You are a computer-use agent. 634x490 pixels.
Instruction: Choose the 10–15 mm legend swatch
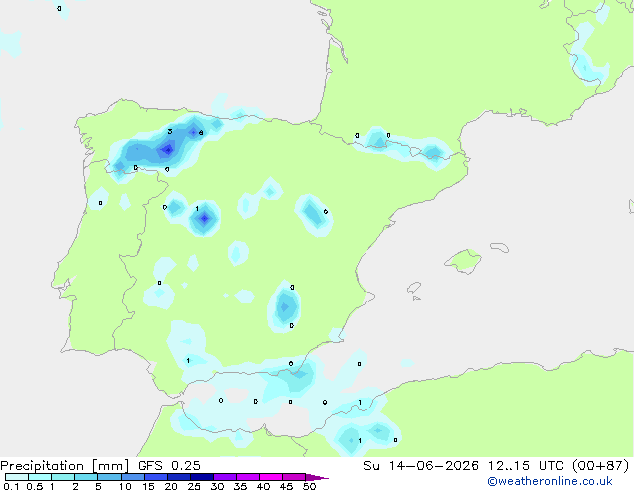coord(132,477)
